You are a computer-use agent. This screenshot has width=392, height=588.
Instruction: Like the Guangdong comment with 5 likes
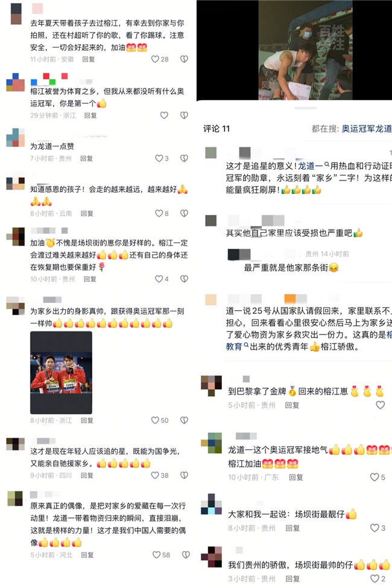pos(374,477)
